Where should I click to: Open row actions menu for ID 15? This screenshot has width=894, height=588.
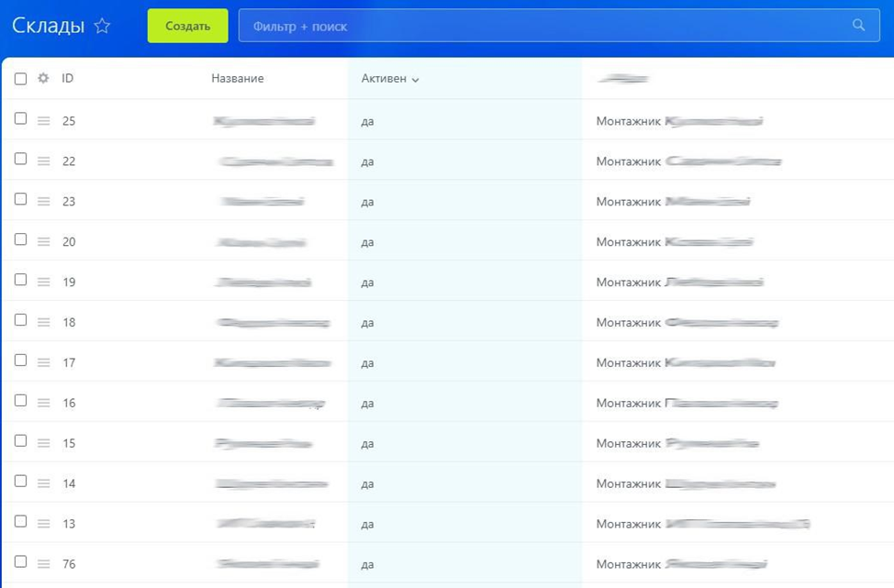[43, 443]
